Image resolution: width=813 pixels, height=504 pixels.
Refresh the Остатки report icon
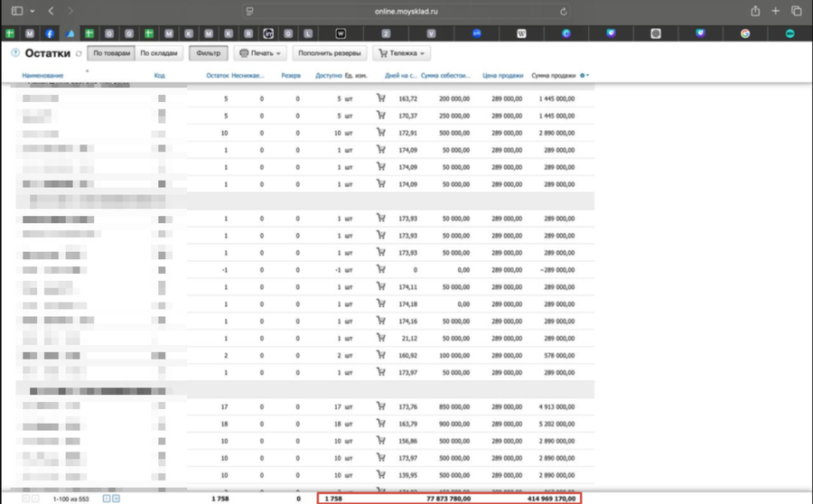coord(79,53)
